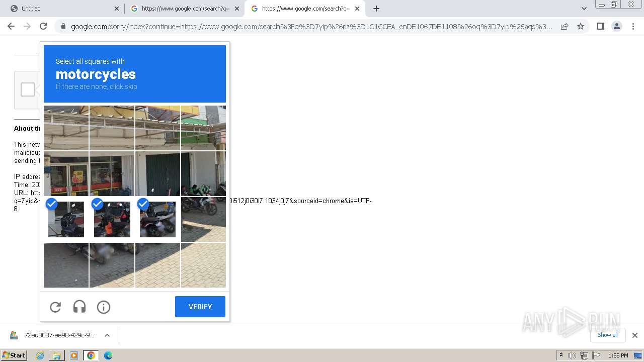The width and height of the screenshot is (644, 362).
Task: Click the VERIFY button
Action: [200, 307]
